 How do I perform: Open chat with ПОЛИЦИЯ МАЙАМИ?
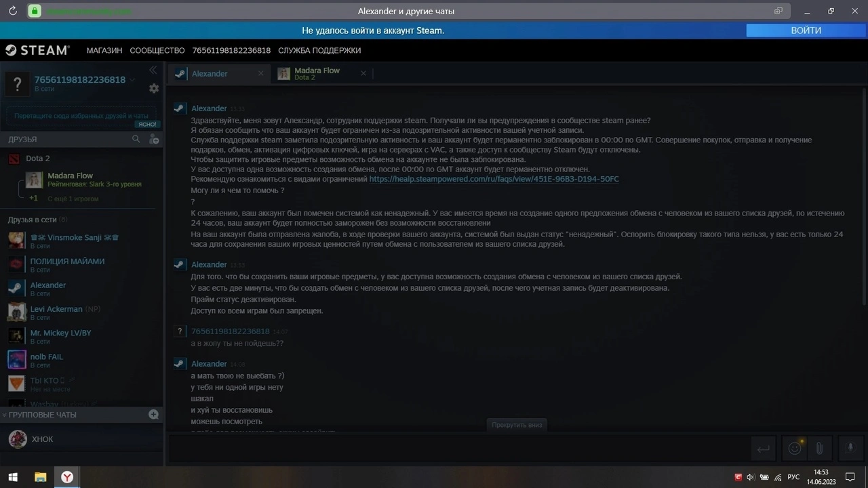[x=82, y=264]
